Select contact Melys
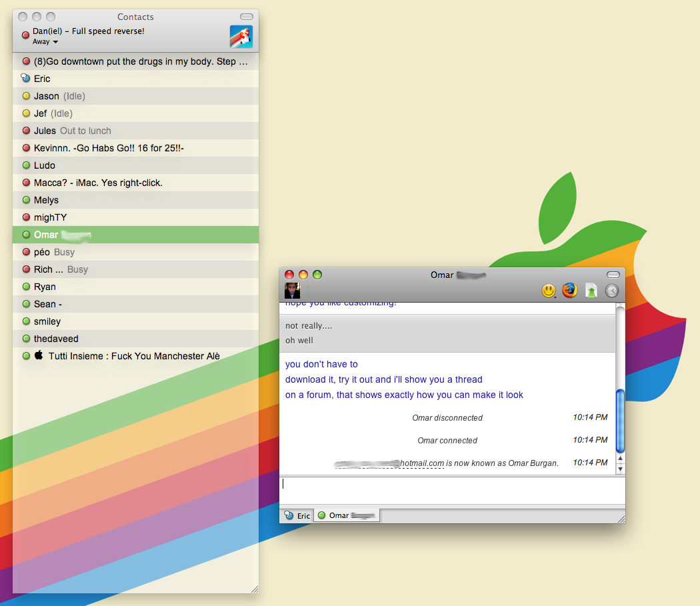700x606 pixels. (x=136, y=200)
